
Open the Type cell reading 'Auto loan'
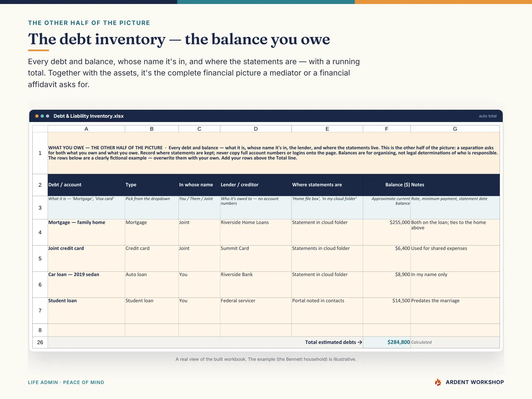point(152,285)
